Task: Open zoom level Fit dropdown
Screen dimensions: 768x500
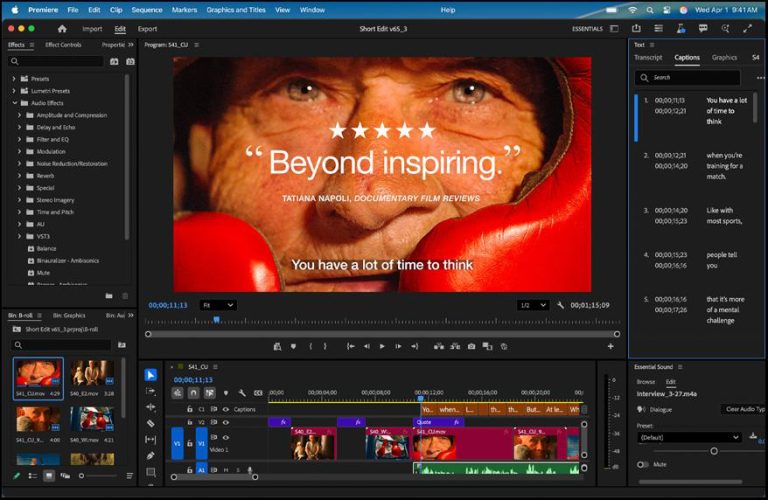Action: pos(218,306)
